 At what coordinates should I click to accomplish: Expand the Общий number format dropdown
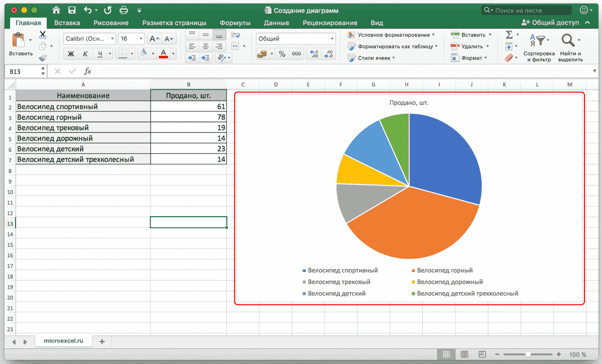tap(332, 39)
